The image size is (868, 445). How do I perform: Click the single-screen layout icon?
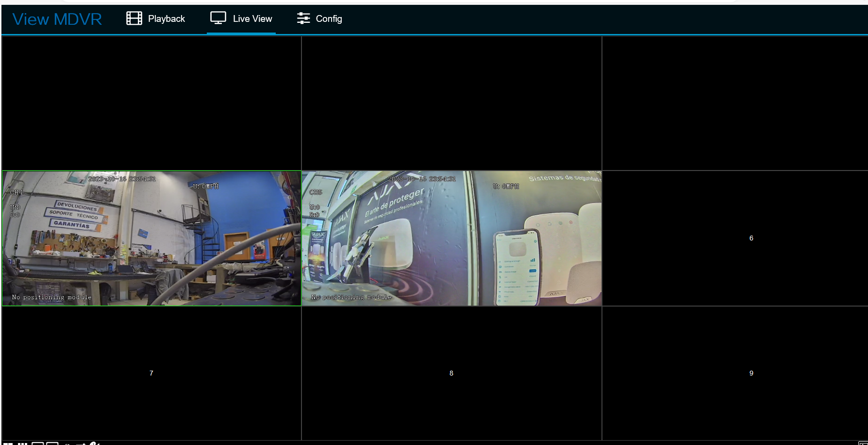(38, 443)
